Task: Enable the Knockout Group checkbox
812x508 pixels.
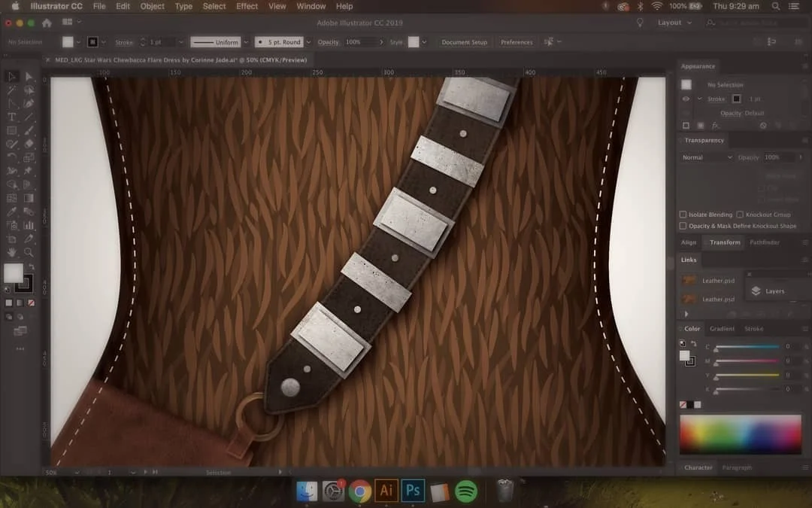Action: click(740, 214)
